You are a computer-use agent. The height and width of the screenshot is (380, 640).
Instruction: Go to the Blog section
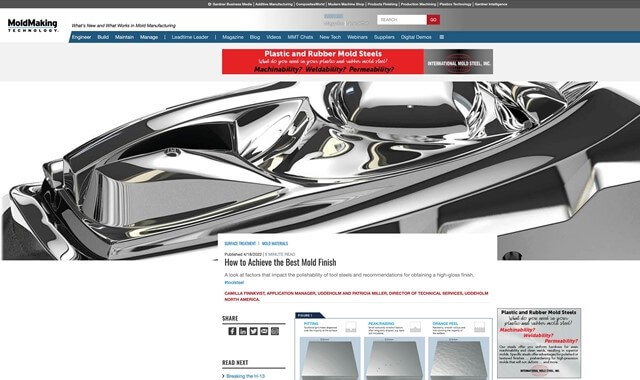pos(255,37)
